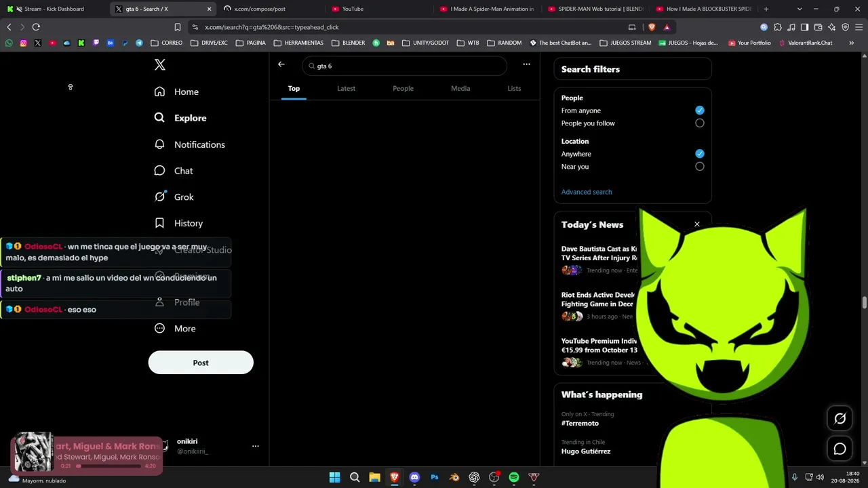Viewport: 868px width, 488px height.
Task: Open the floating chat bubble button
Action: point(840,449)
